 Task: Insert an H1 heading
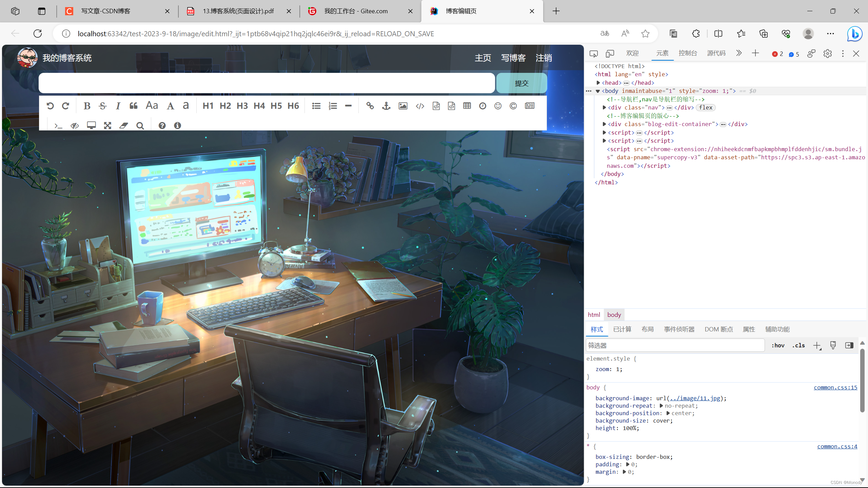208,106
